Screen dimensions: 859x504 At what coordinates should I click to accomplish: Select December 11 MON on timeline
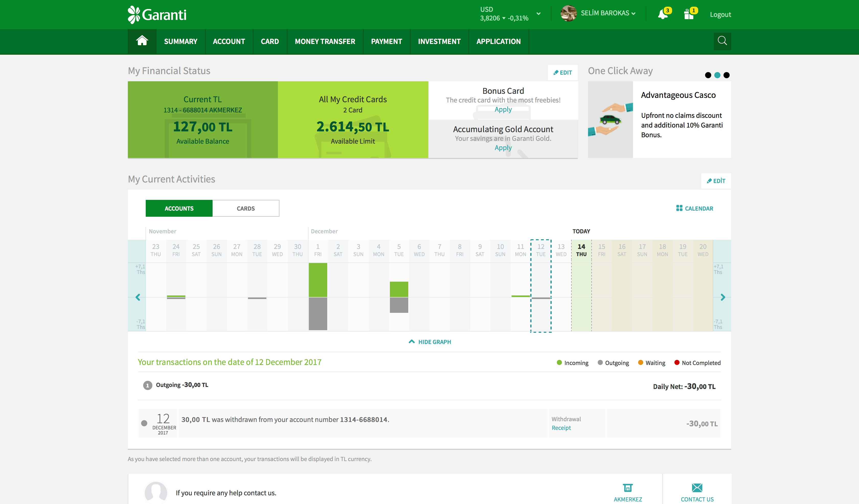point(520,250)
